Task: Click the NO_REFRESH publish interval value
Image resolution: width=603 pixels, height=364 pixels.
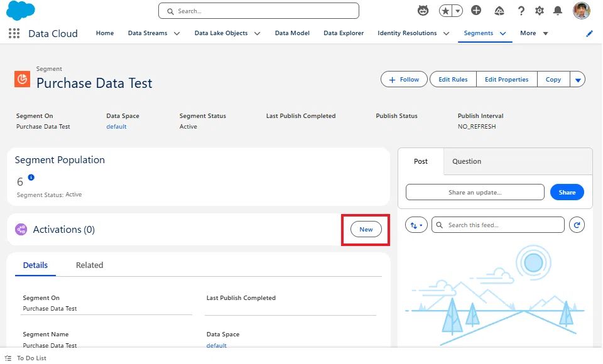Action: [x=477, y=126]
